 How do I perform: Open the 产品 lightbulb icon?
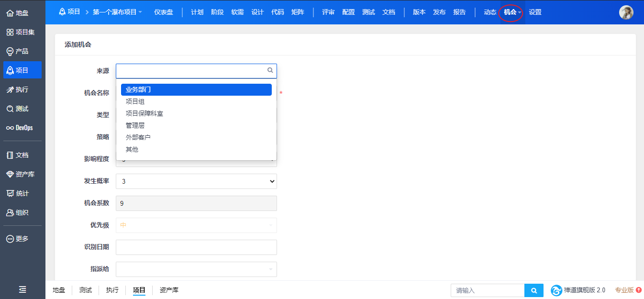[x=10, y=51]
